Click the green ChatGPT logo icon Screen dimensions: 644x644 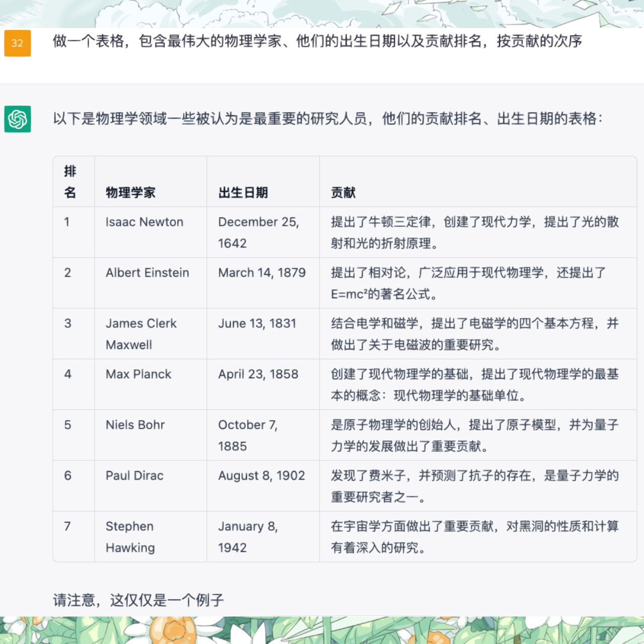[x=18, y=119]
